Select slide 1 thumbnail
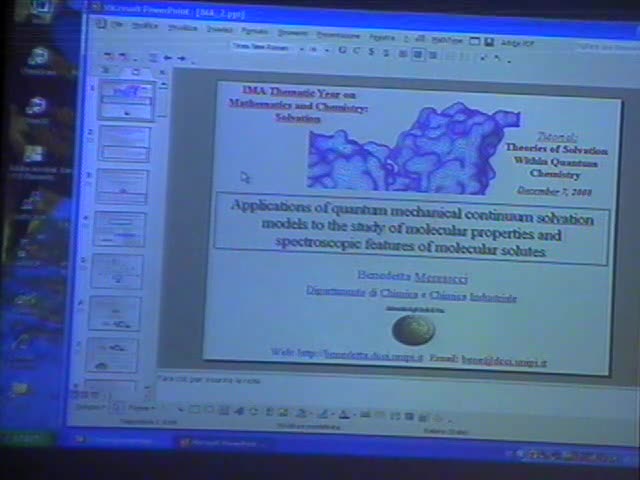Viewport: 640px width, 480px height. tap(127, 100)
